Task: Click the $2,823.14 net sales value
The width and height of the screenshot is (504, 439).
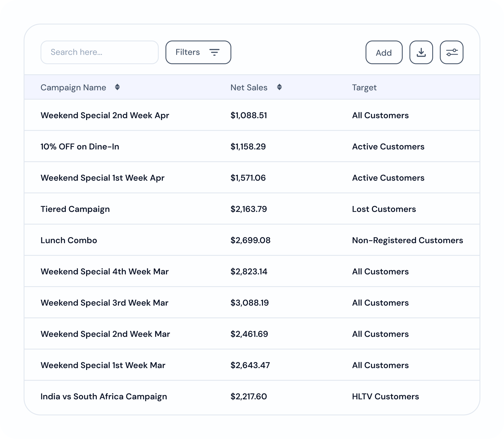Action: pos(249,271)
